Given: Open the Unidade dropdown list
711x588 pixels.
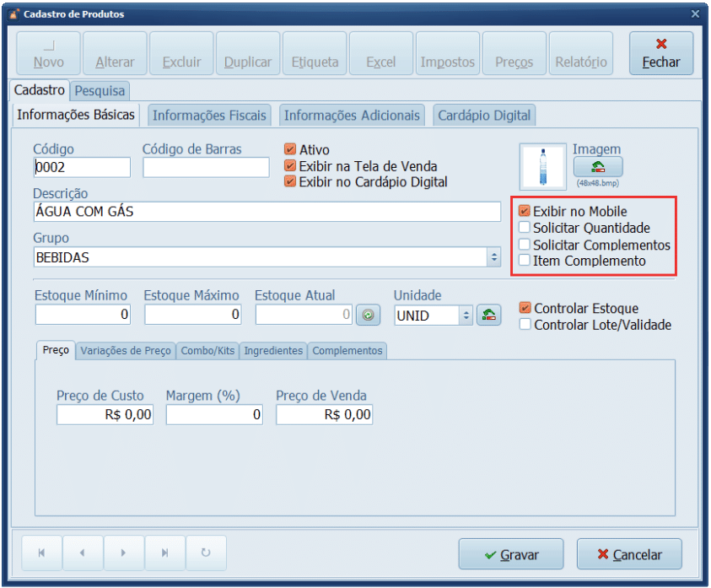Looking at the screenshot, I should click(466, 316).
